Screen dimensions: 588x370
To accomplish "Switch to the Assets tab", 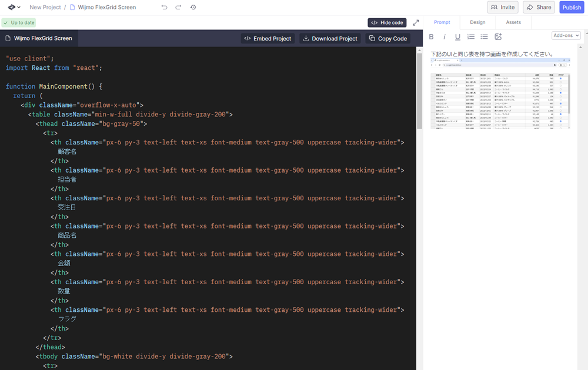I will coord(513,22).
